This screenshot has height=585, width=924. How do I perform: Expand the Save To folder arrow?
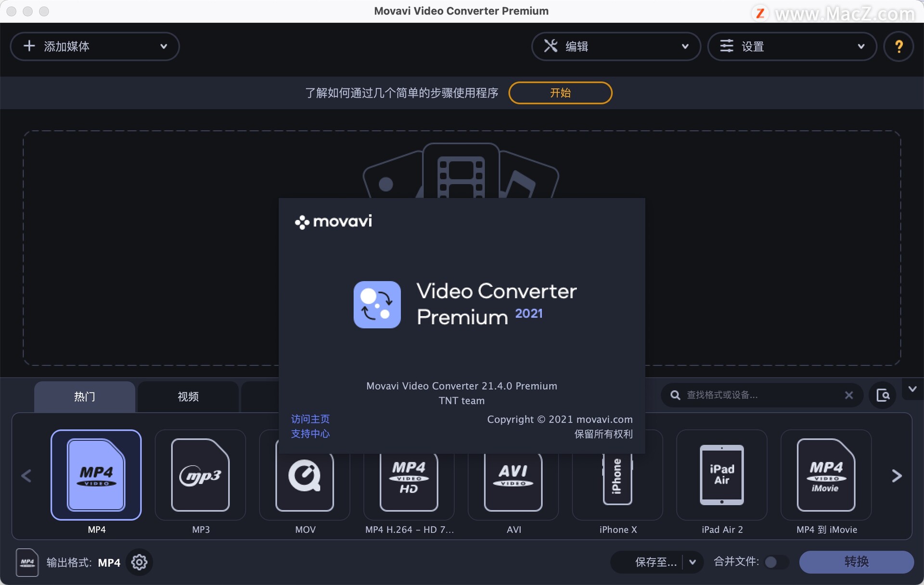tap(693, 562)
